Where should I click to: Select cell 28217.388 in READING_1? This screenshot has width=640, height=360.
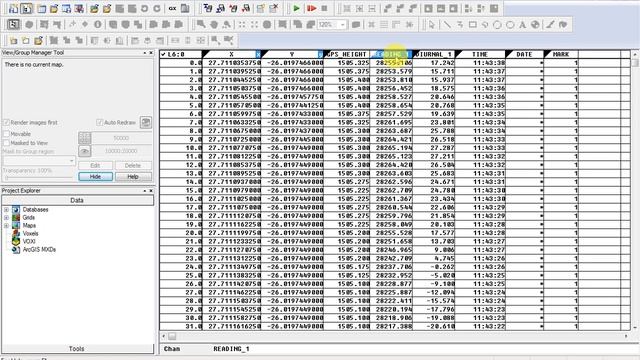click(391, 326)
